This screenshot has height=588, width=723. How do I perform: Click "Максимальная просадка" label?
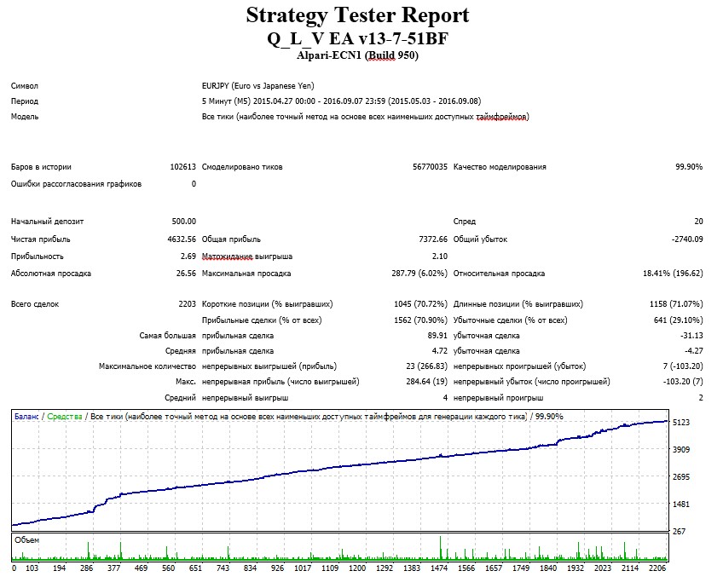(246, 274)
